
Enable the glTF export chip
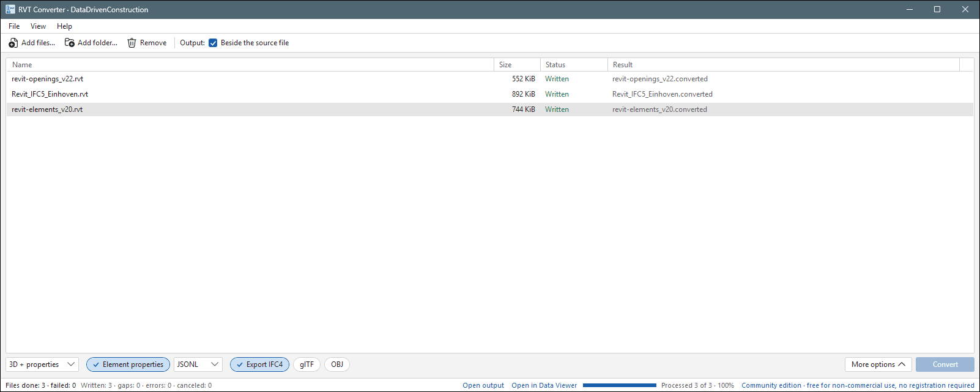[x=306, y=364]
